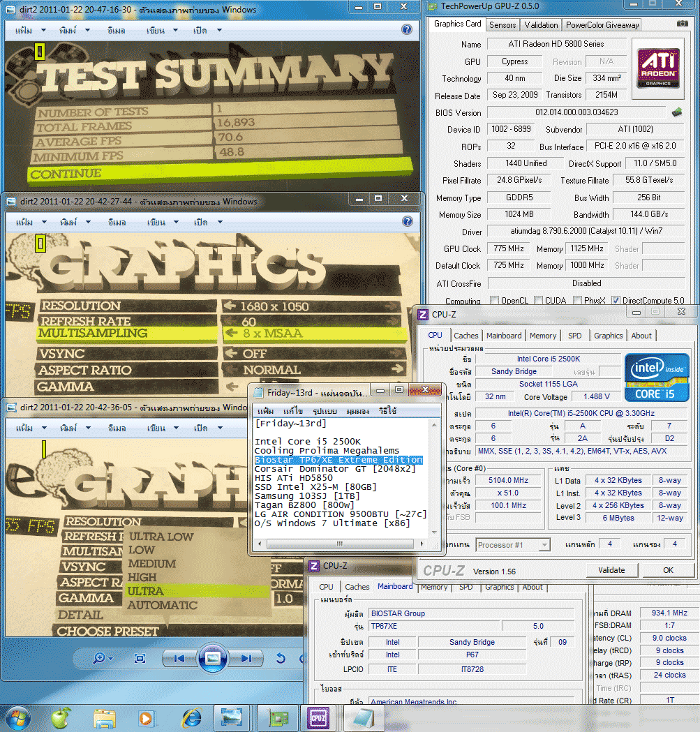The image size is (700, 732).
Task: Click the photo viewer zoom magnifier icon
Action: (98, 658)
